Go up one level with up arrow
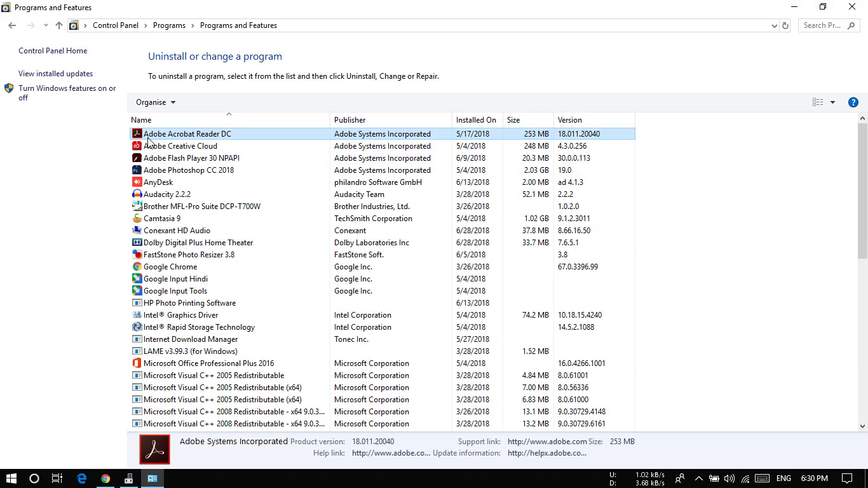Screen dimensions: 868x488 click(58, 25)
